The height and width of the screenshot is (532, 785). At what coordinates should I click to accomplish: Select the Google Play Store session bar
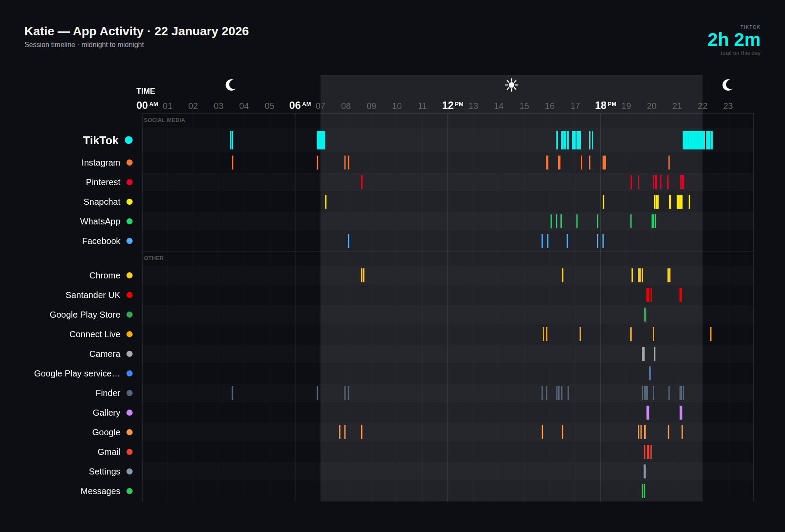[645, 315]
